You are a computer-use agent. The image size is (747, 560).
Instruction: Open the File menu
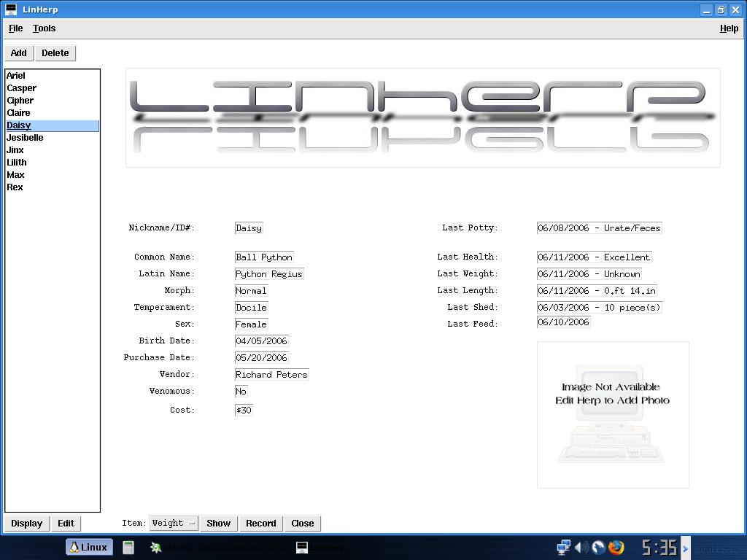tap(16, 28)
